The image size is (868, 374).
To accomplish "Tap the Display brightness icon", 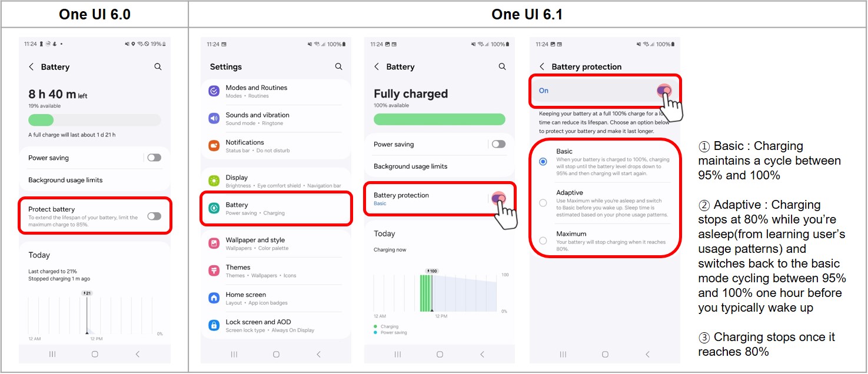I will [x=214, y=181].
